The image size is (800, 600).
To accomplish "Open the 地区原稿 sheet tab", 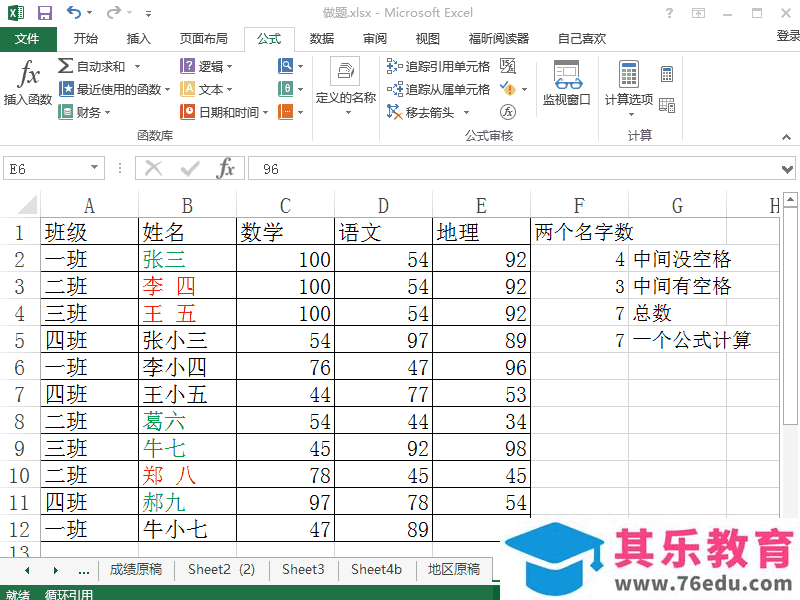I will click(454, 569).
